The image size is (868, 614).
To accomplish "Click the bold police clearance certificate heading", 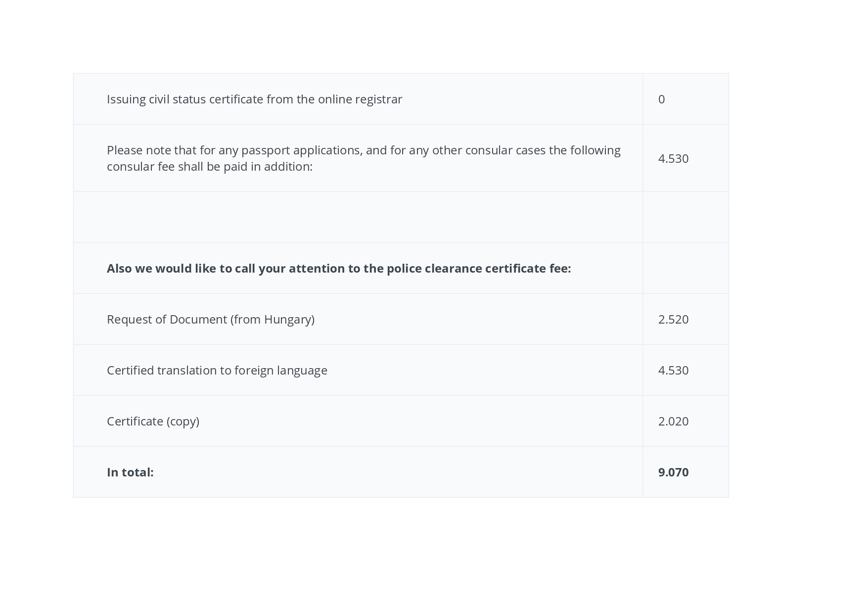I will 338,268.
